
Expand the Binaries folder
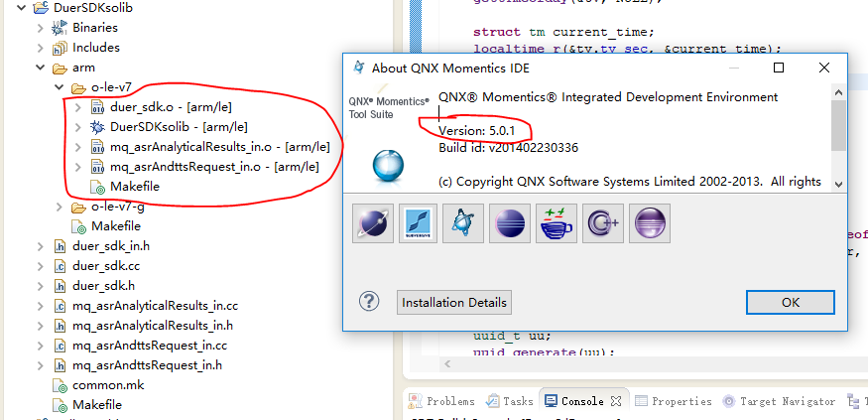pos(41,28)
